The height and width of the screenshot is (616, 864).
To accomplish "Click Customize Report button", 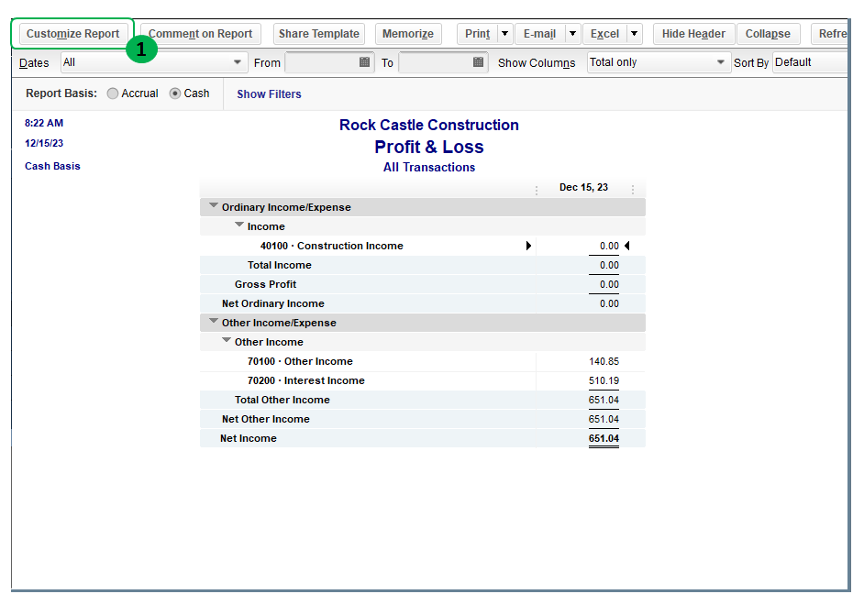I will click(x=72, y=34).
